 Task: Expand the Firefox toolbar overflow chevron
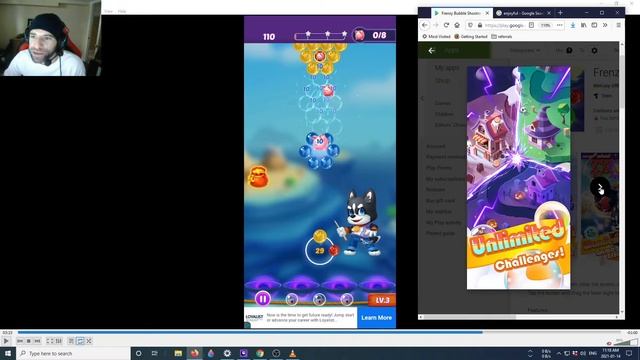605,25
